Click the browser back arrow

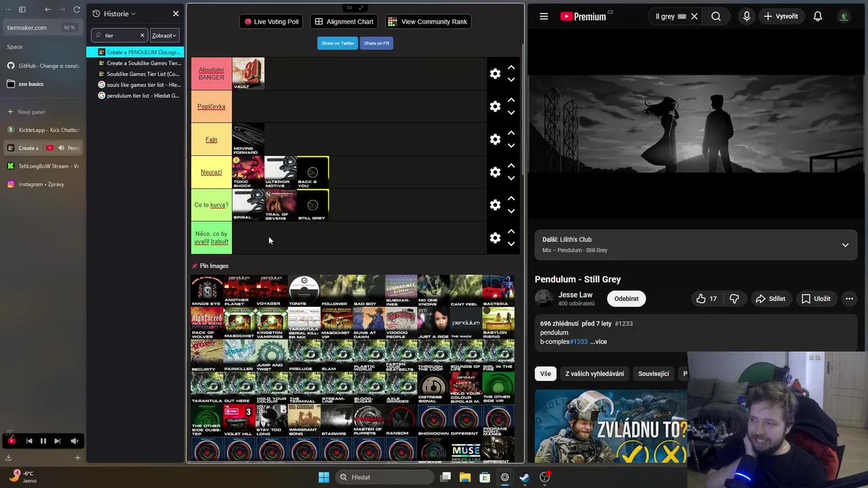click(x=47, y=9)
